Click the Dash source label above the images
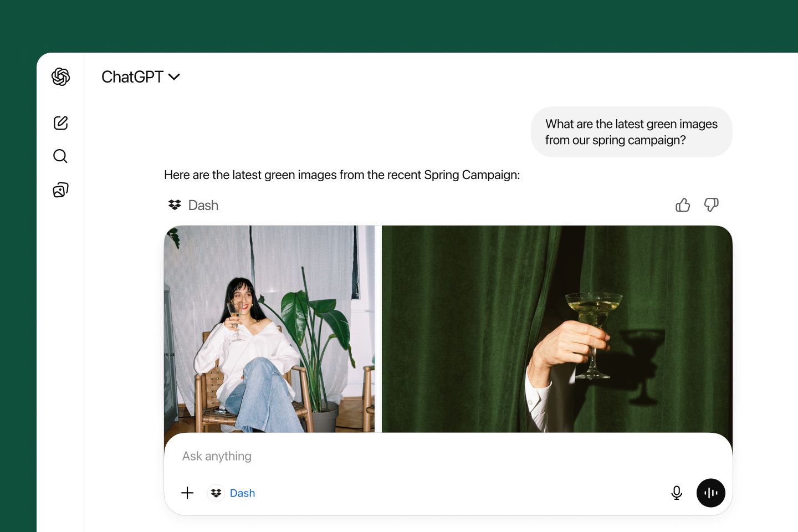This screenshot has height=532, width=798. click(203, 206)
